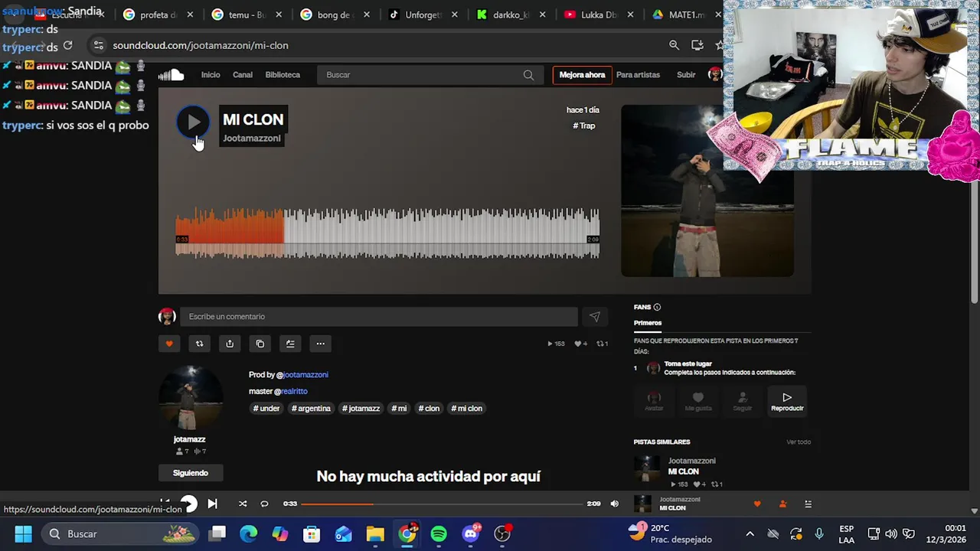Open the browser zoom magnifier icon

click(x=674, y=45)
